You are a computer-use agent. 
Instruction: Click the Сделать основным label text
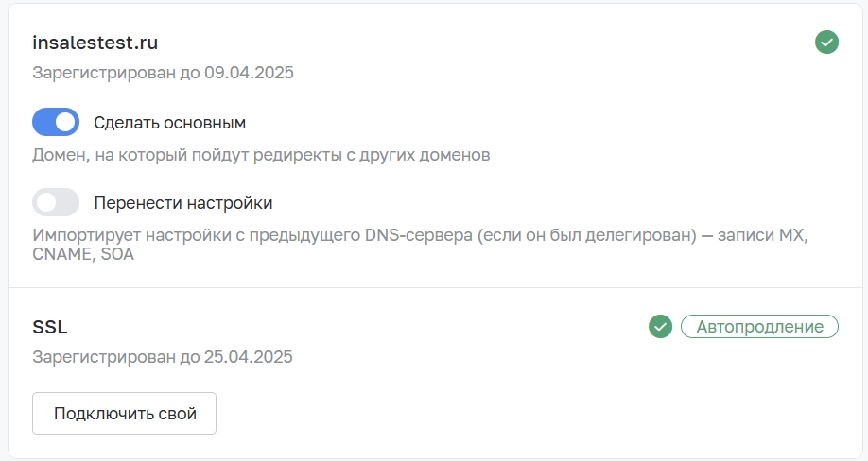[169, 123]
